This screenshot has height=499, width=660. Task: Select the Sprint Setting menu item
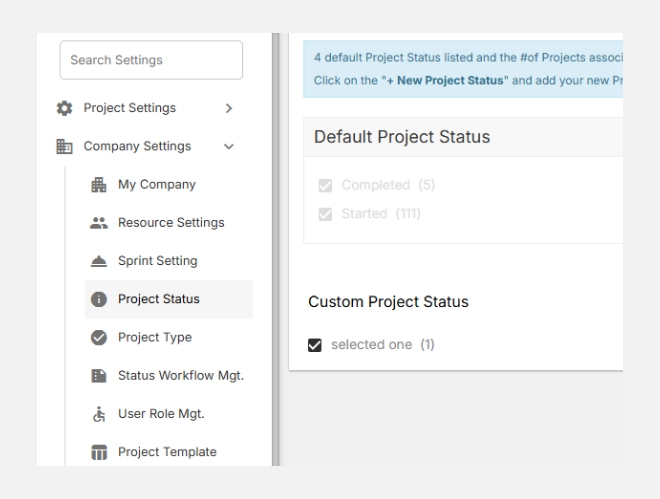157,261
